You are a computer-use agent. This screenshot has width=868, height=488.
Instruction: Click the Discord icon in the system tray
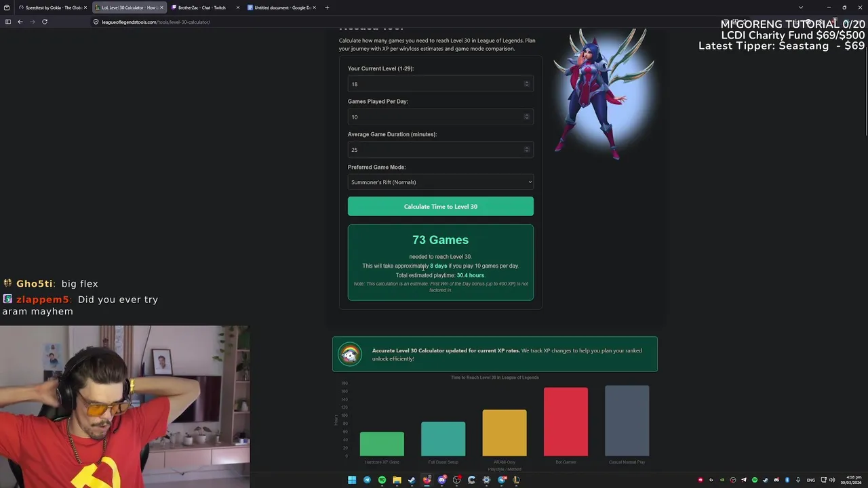tap(776, 480)
